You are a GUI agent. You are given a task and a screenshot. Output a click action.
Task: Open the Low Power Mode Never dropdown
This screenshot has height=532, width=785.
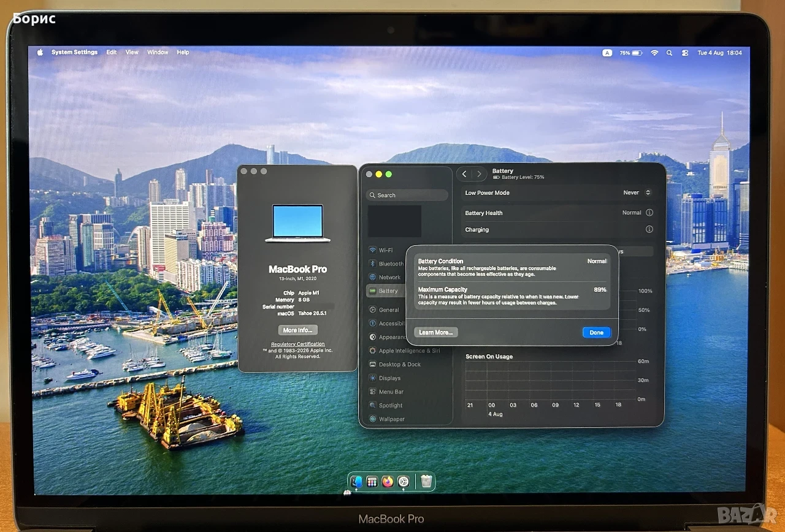point(637,192)
